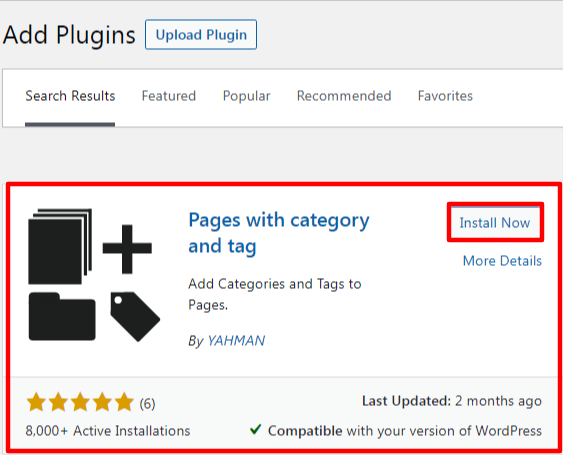Open the Favorites tab

445,96
